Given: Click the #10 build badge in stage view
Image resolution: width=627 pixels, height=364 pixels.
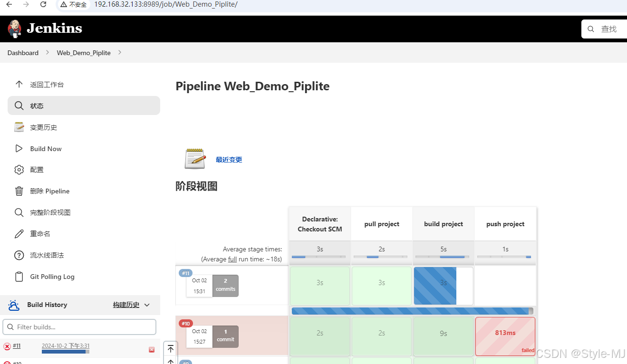Looking at the screenshot, I should click(x=186, y=324).
